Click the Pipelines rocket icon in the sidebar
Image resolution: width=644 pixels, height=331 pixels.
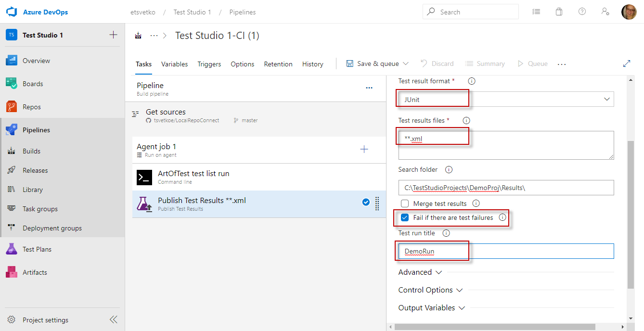coord(12,130)
